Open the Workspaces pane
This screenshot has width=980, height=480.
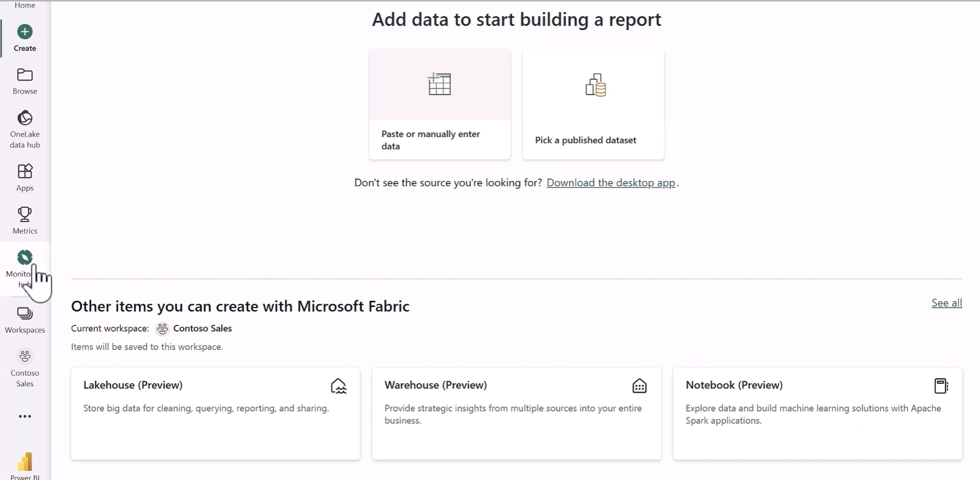(25, 319)
